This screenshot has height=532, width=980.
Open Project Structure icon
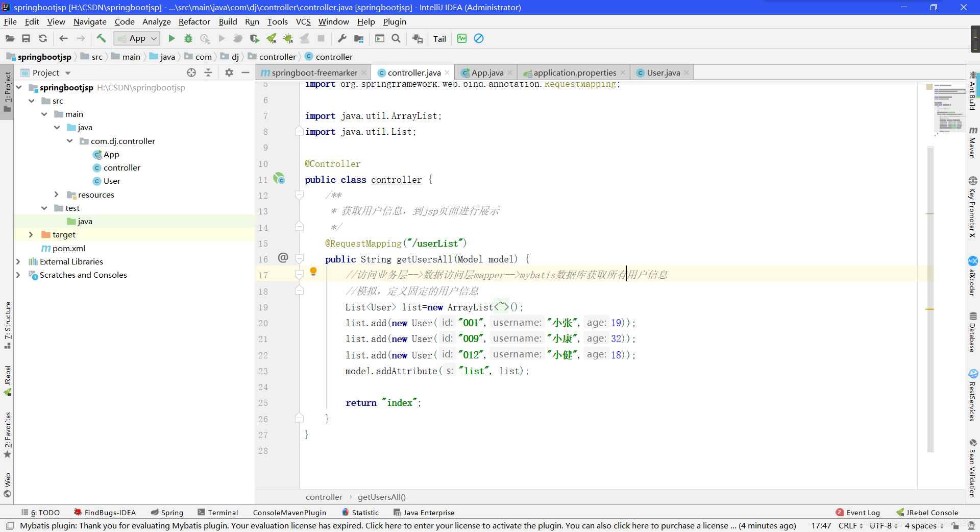359,38
